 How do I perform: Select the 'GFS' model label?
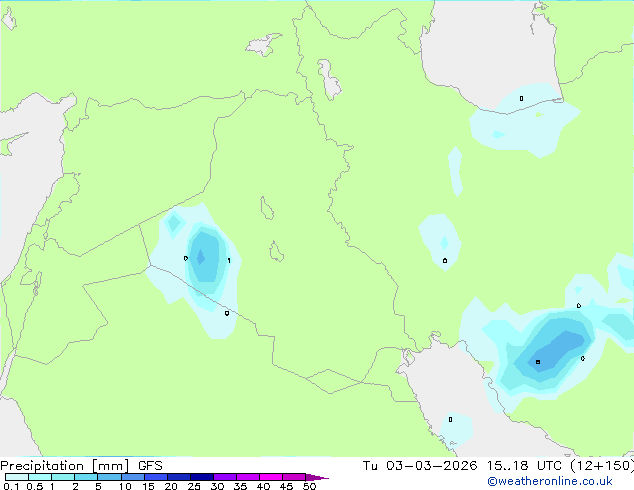[150, 466]
